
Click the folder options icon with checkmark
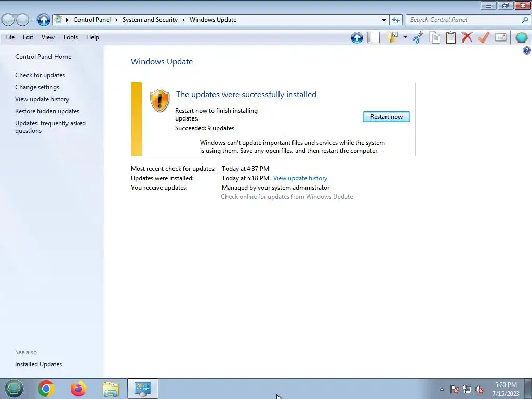click(393, 37)
